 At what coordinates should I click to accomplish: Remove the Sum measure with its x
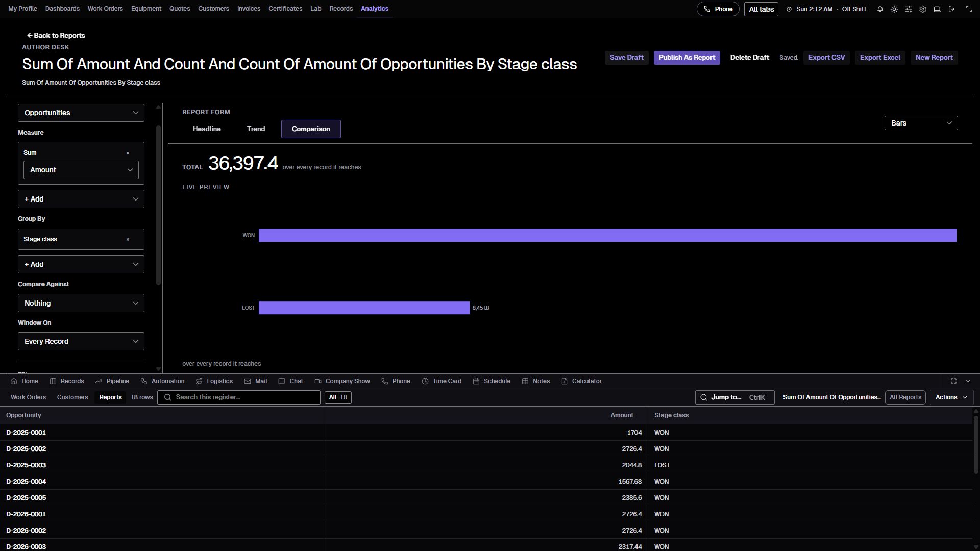click(x=128, y=153)
